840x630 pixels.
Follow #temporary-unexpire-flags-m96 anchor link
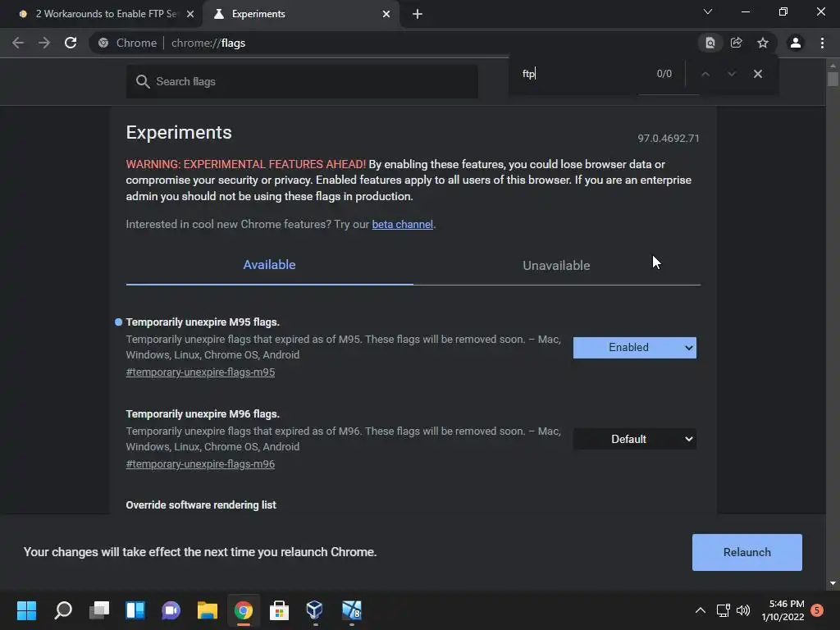click(x=200, y=464)
